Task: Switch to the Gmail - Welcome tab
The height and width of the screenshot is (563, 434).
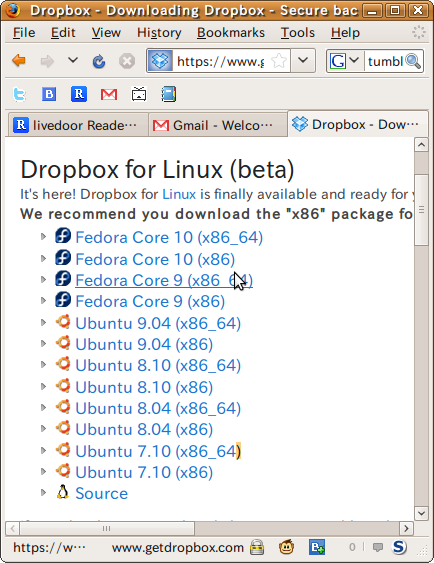Action: click(x=218, y=125)
